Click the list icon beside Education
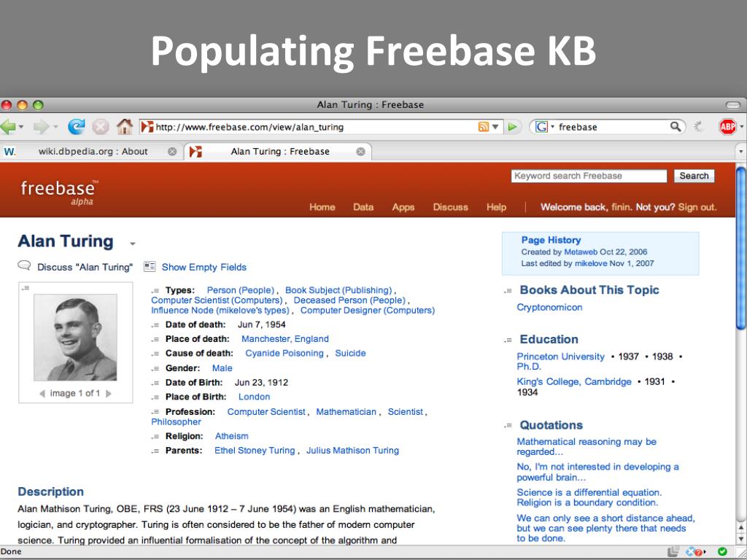The image size is (747, 560). pos(508,340)
